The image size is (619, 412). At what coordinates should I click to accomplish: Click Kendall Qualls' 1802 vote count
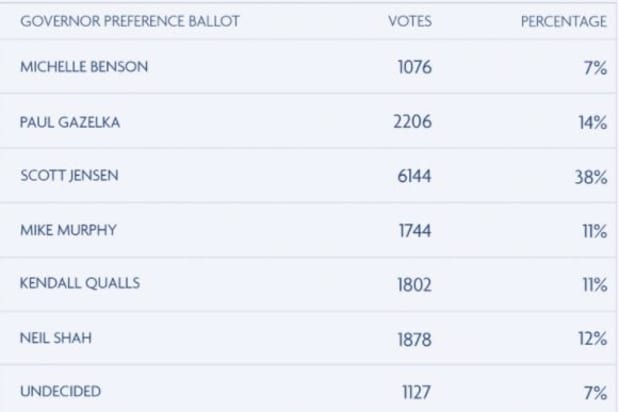pos(414,285)
